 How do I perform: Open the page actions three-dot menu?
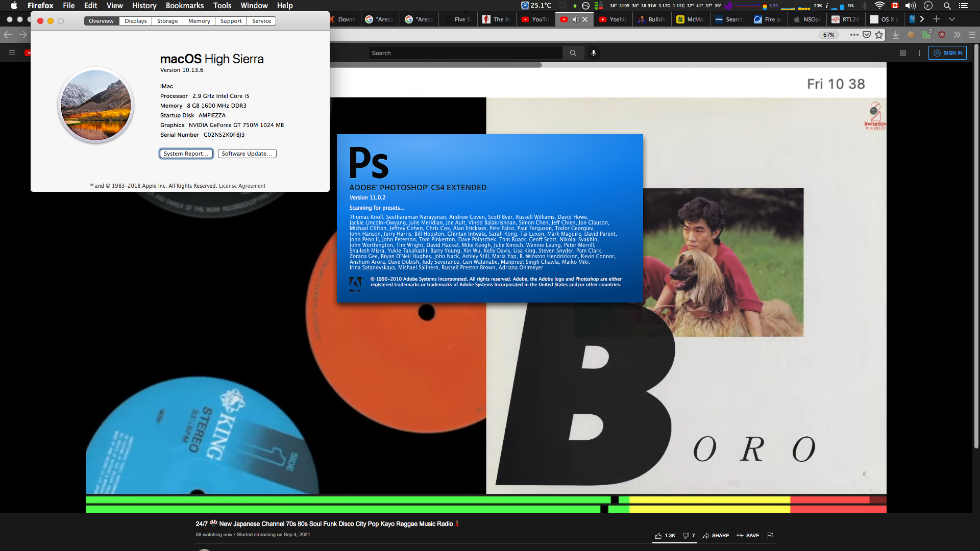(x=854, y=35)
